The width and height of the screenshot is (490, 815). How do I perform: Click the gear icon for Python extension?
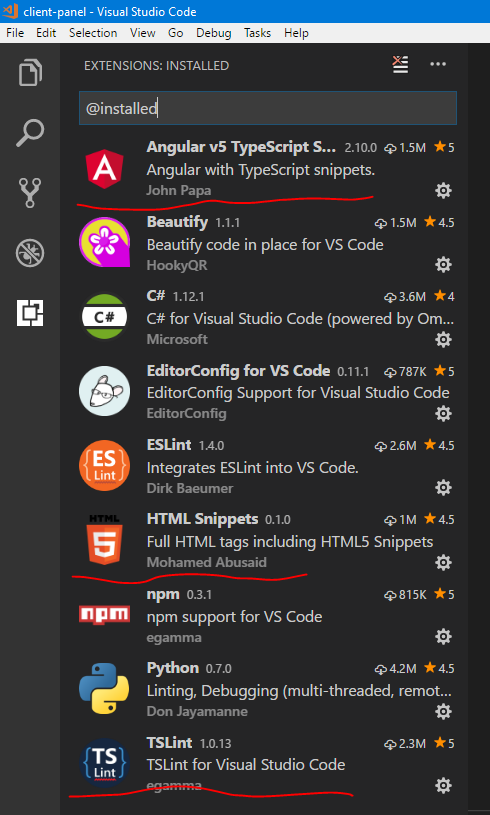pyautogui.click(x=443, y=711)
